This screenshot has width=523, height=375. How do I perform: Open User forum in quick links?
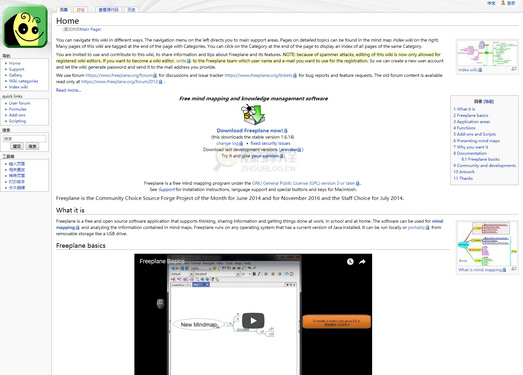click(20, 103)
